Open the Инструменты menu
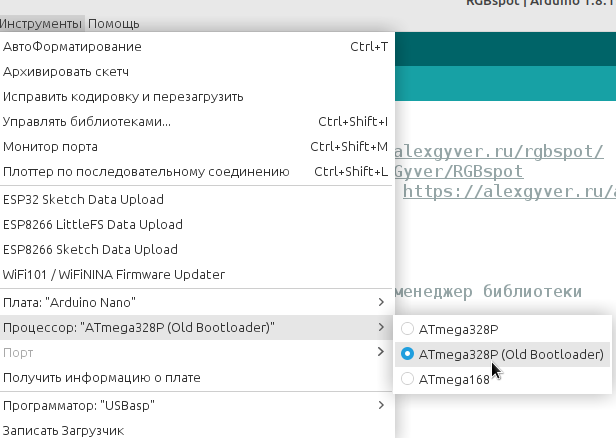616x438 pixels. [x=41, y=24]
